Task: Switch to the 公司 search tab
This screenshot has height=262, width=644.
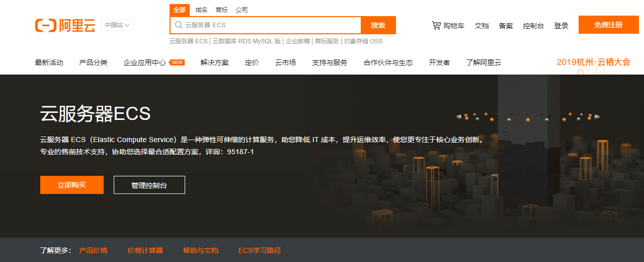Action: click(x=242, y=10)
